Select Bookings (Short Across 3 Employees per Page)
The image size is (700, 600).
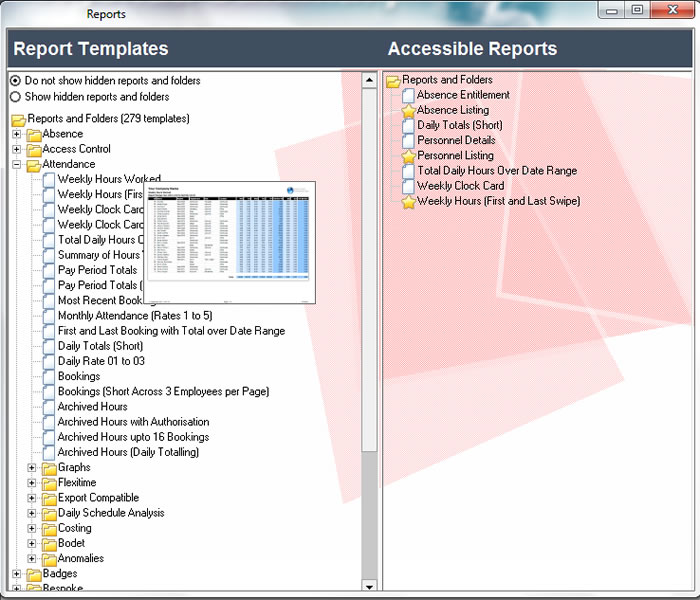163,392
